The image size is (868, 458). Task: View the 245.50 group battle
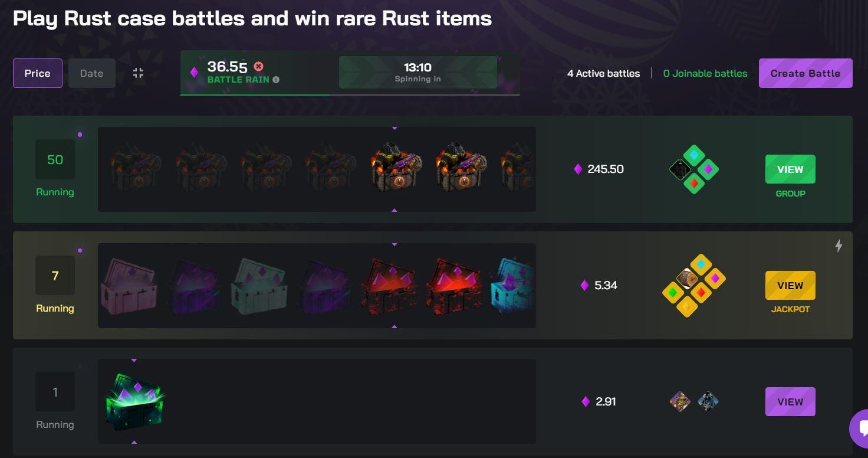click(x=790, y=169)
